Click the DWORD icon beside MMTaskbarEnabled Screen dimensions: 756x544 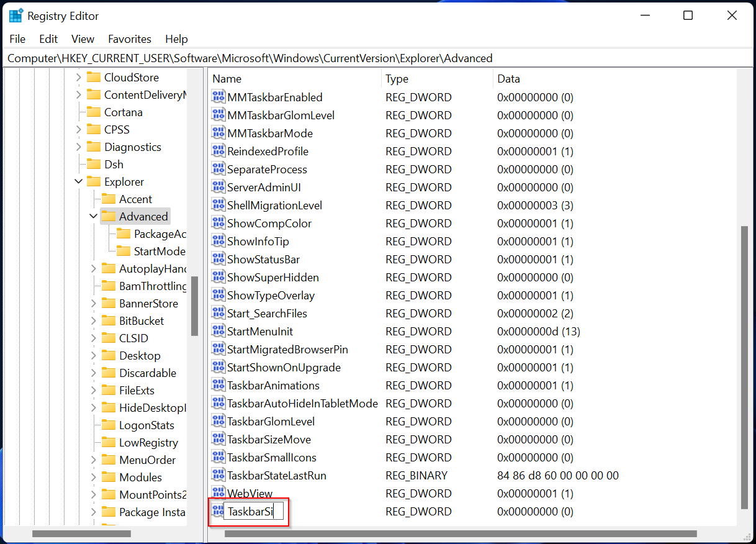[x=218, y=97]
